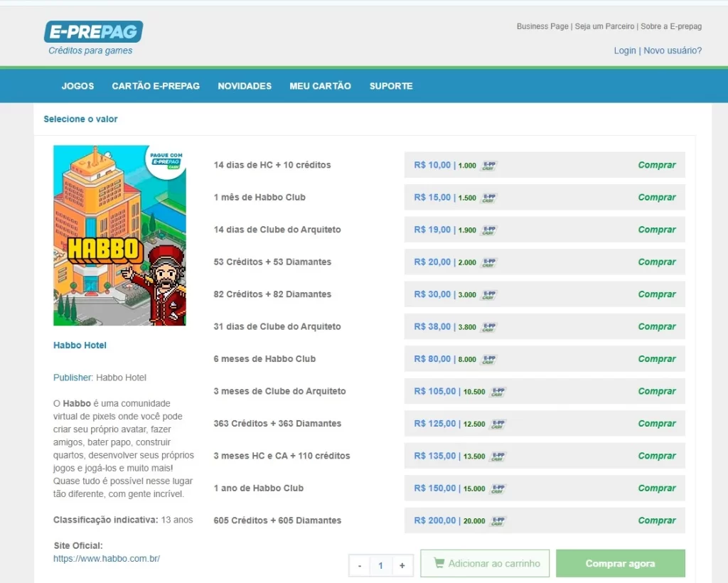Click the E-PP CASH badge next to R$ 38,00
The height and width of the screenshot is (583, 728).
click(x=490, y=326)
